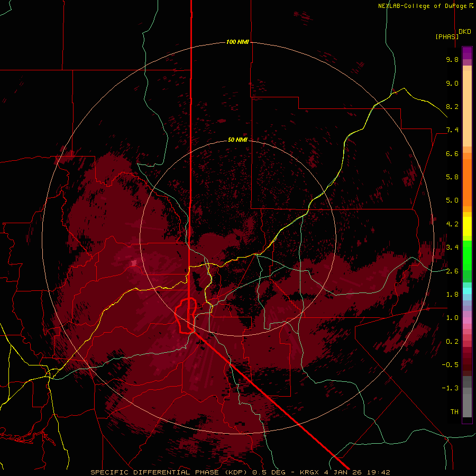Viewport: 476px width, 476px height.
Task: Select the purple top band of the color bar
Action: [x=467, y=53]
